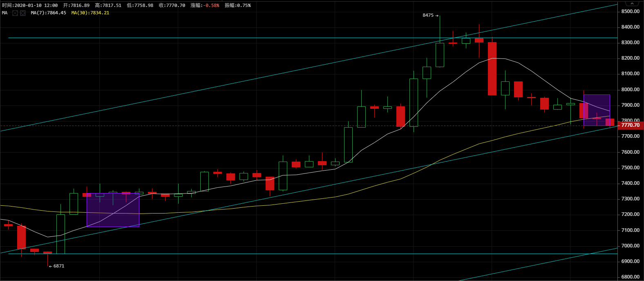
Task: Click the 7300.00 price axis label
Action: (631, 199)
